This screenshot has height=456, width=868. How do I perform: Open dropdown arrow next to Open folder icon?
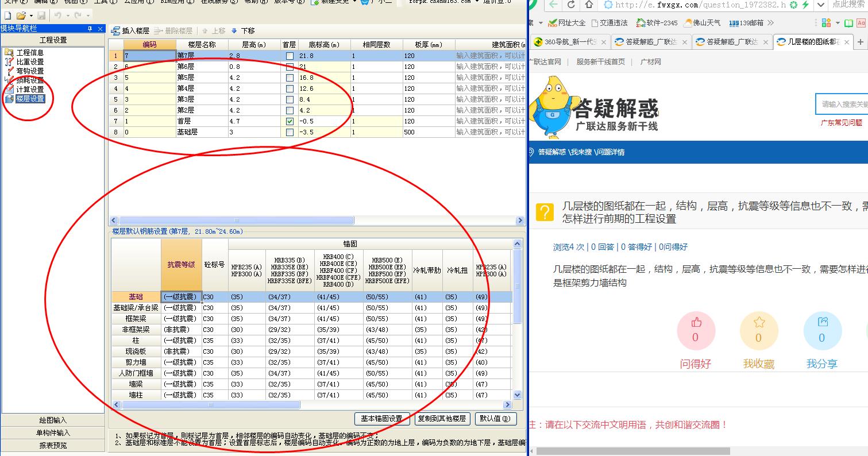(x=30, y=16)
